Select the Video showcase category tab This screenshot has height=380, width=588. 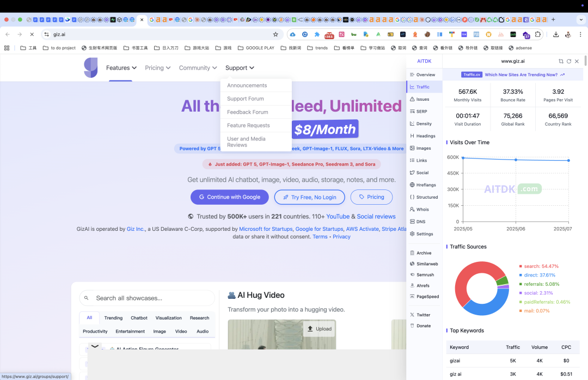click(x=181, y=332)
